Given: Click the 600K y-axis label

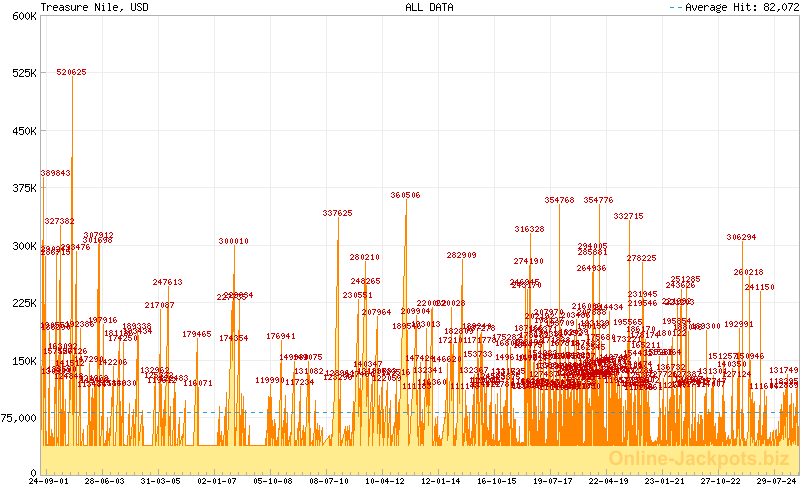Looking at the screenshot, I should click(20, 16).
